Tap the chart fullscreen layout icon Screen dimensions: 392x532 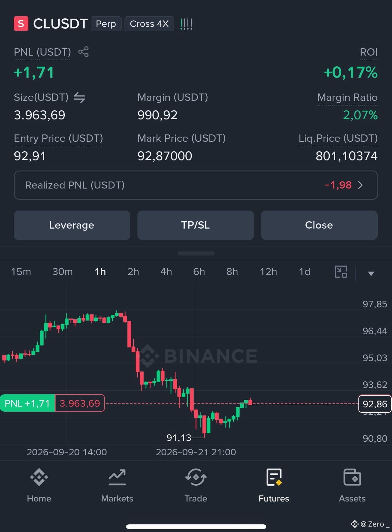click(341, 272)
